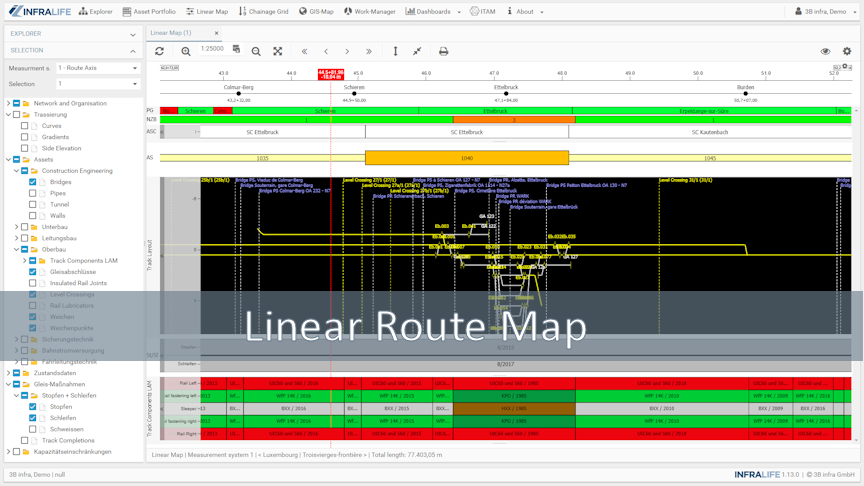
Task: Print the linear map
Action: (443, 51)
